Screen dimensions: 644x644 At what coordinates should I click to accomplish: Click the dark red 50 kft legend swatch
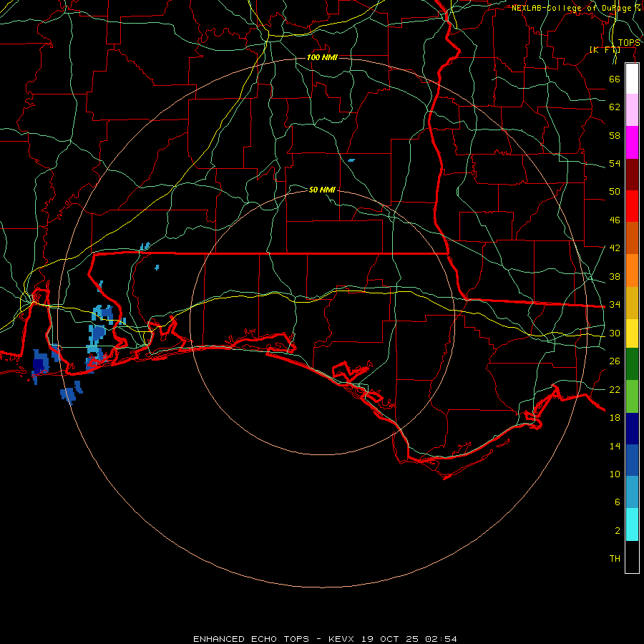point(632,175)
